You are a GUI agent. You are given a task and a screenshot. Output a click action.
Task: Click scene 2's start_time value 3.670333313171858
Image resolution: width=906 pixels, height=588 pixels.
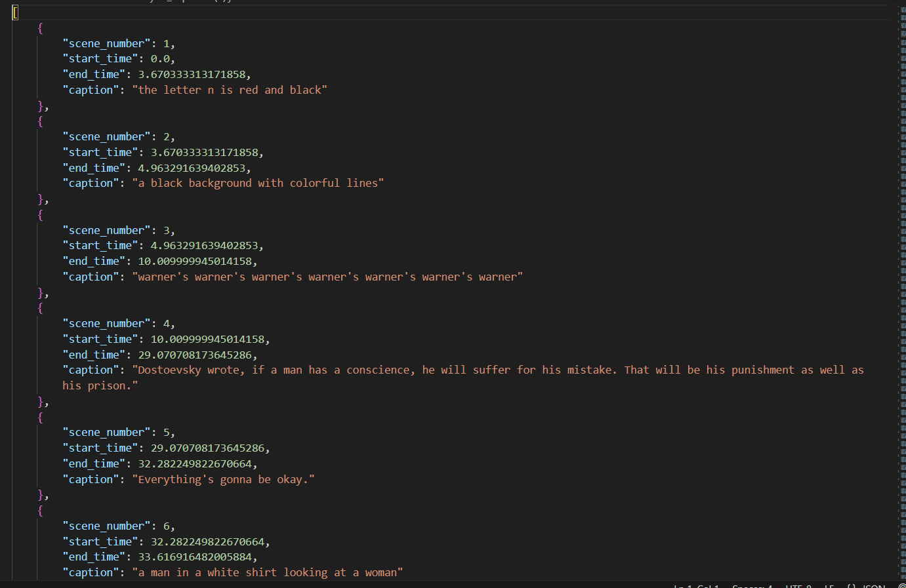pos(205,152)
